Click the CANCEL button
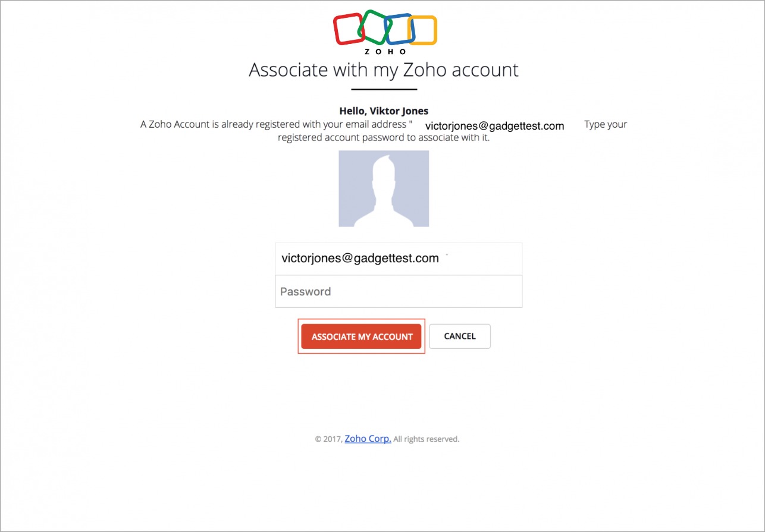Screen dimensions: 765x532 (460, 336)
